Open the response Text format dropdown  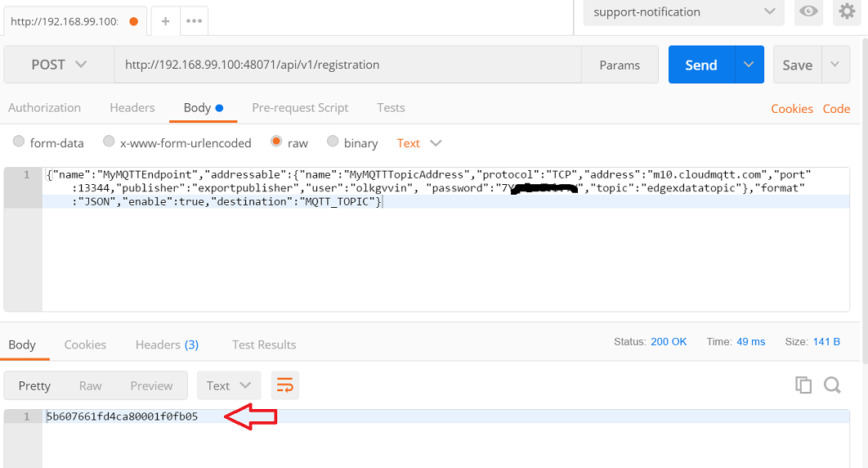[229, 385]
